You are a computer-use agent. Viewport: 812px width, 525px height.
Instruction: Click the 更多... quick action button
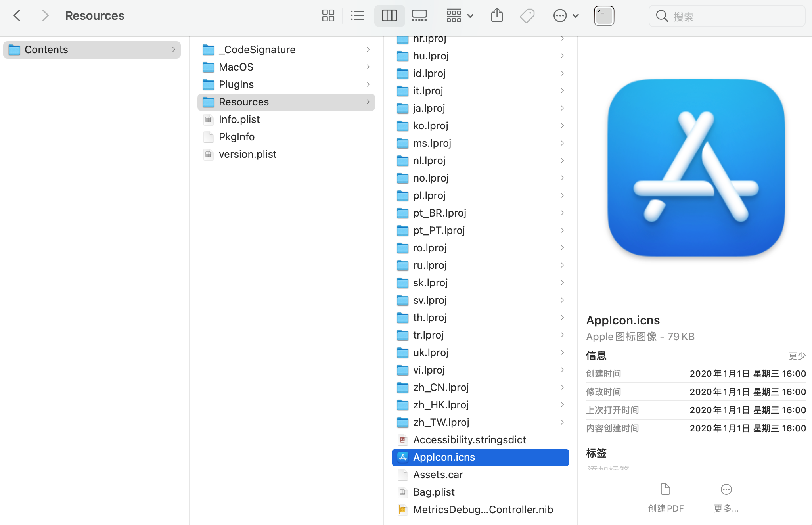tap(726, 497)
